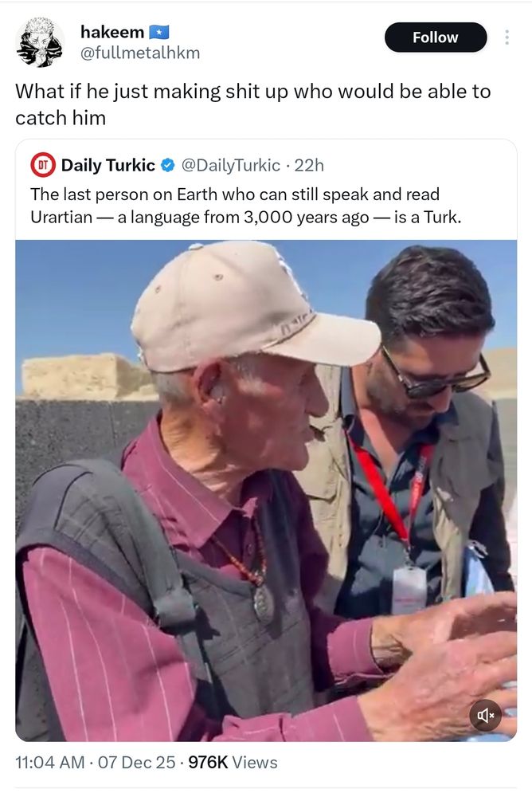
Task: Play the quoted video thumbnail
Action: pos(266,490)
